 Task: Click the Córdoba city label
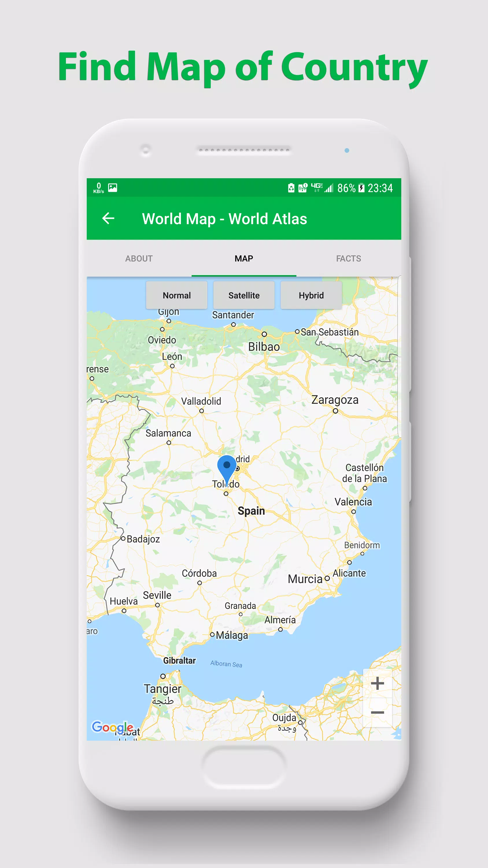[x=199, y=573]
